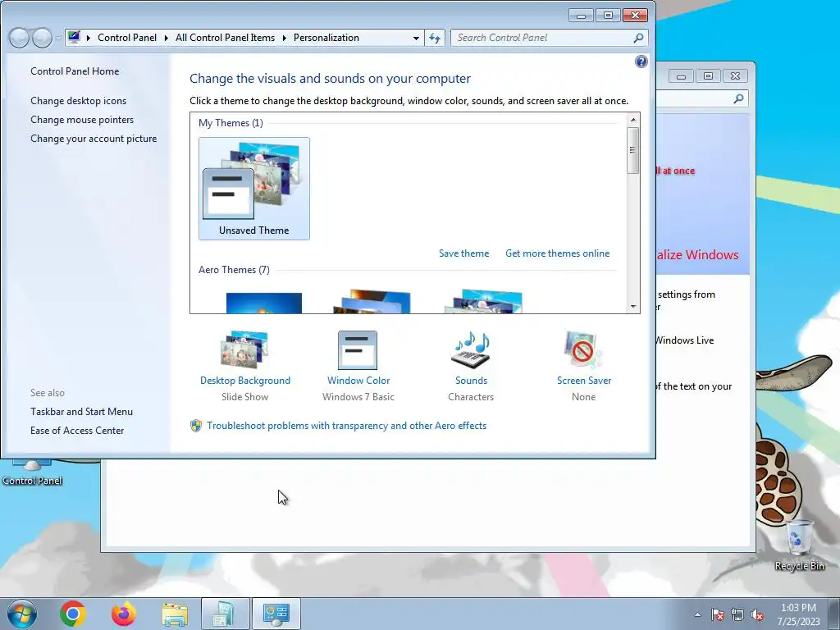Open the Windows Start menu

pyautogui.click(x=22, y=614)
